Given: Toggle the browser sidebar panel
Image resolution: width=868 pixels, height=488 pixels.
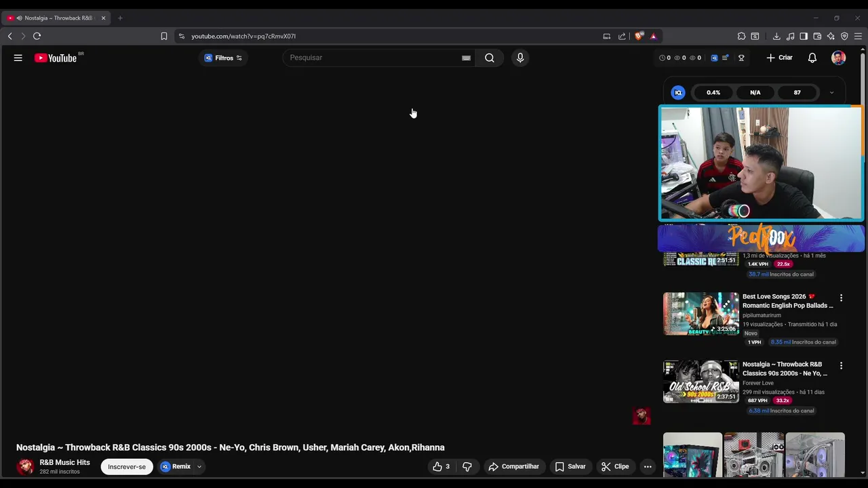Looking at the screenshot, I should click(804, 36).
